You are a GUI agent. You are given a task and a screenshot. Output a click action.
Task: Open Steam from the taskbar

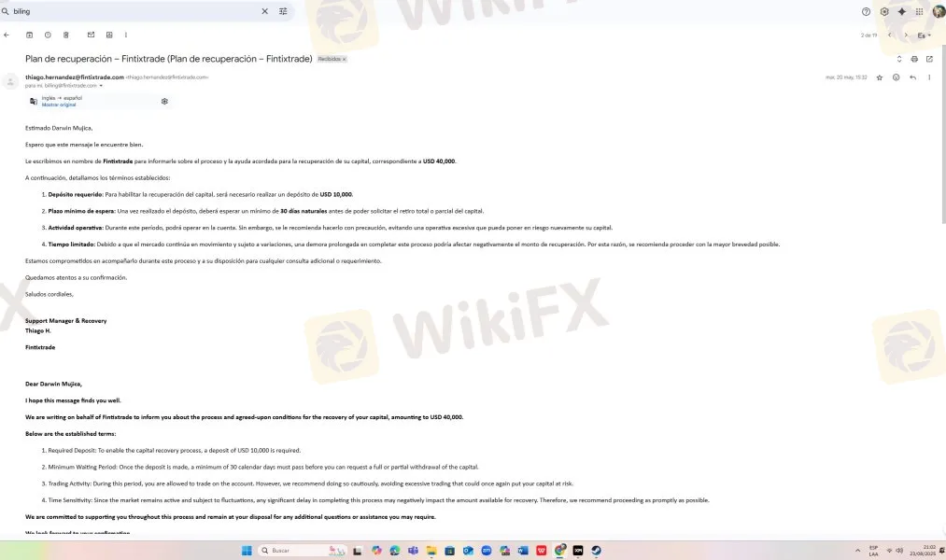coord(596,551)
